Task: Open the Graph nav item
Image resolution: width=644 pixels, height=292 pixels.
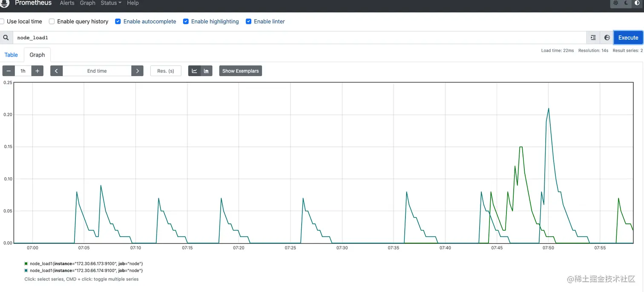Action: [87, 3]
